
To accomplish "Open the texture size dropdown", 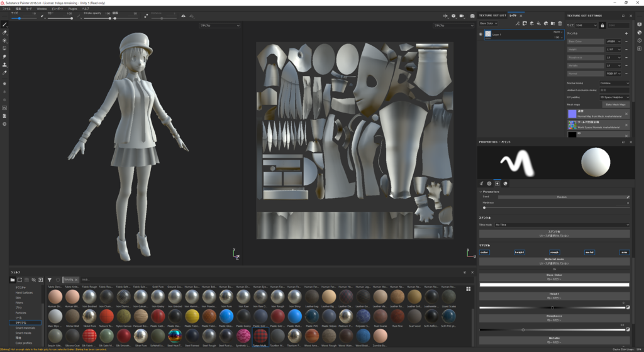I will click(x=586, y=25).
